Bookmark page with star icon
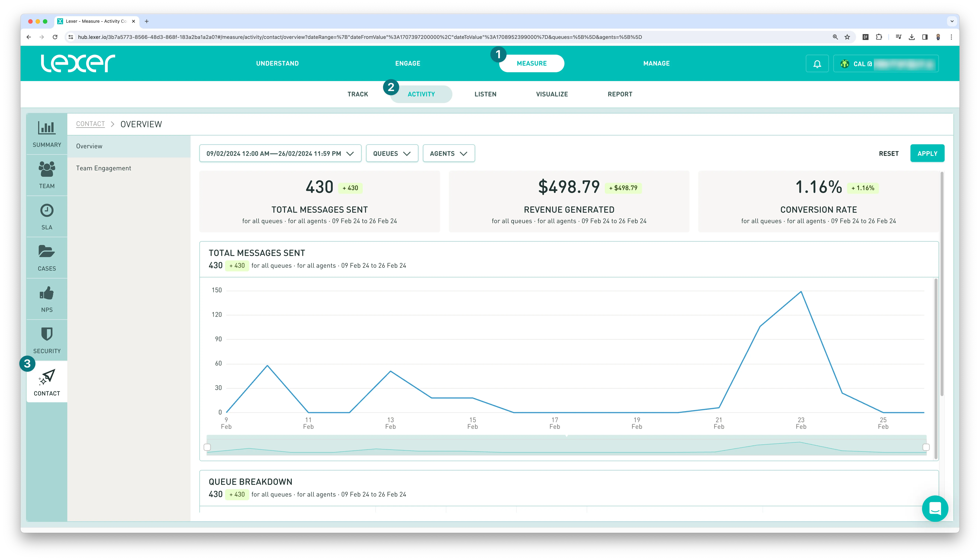This screenshot has height=560, width=980. point(847,37)
